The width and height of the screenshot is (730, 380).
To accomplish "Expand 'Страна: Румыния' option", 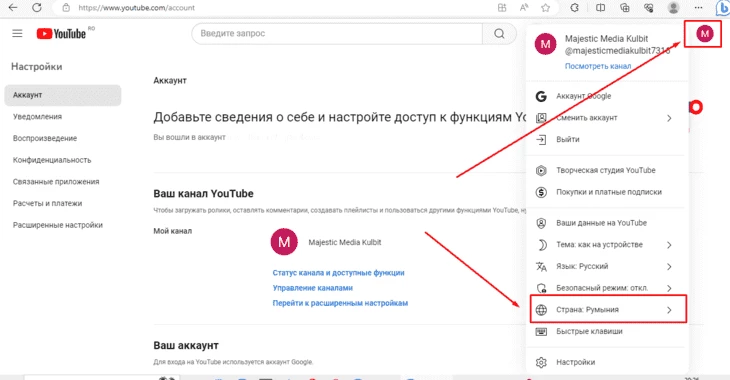I will 607,310.
